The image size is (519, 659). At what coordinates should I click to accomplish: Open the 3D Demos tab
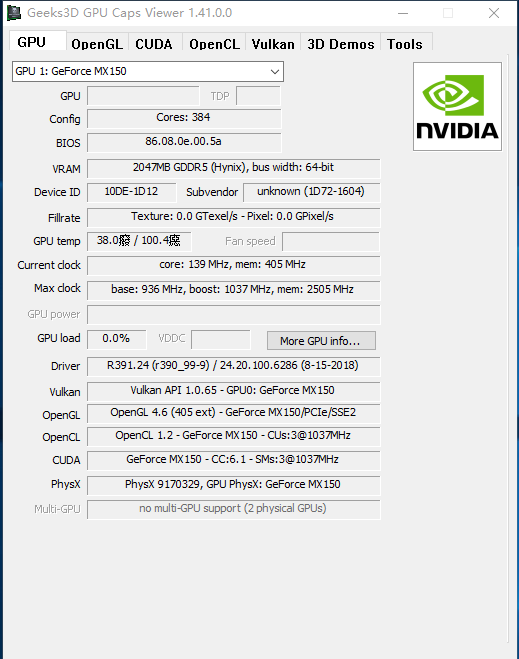point(341,44)
